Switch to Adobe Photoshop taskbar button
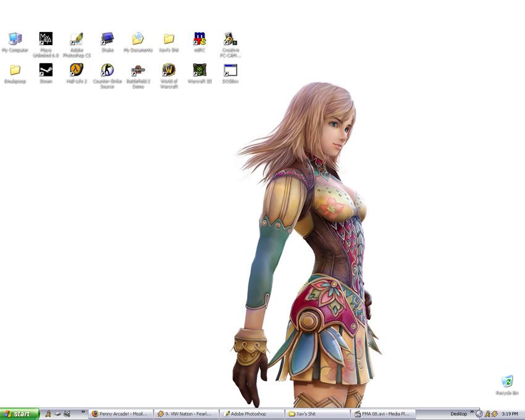The width and height of the screenshot is (525, 420). coord(251,414)
